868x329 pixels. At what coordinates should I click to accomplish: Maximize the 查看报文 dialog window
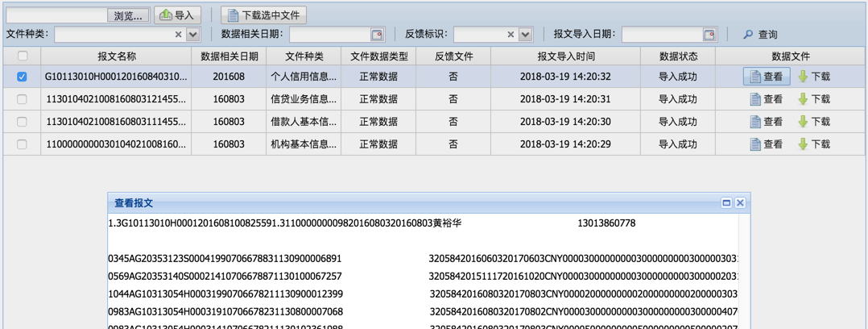pos(726,203)
